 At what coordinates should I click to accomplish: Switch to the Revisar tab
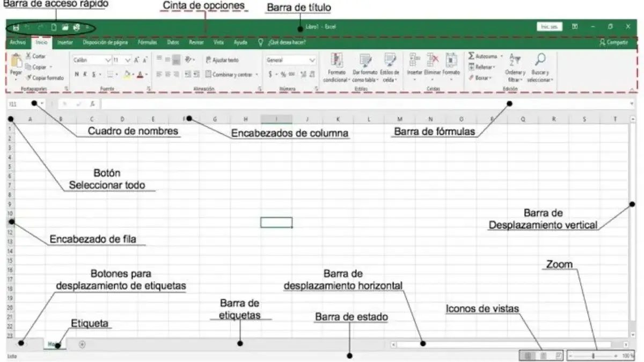(x=196, y=42)
